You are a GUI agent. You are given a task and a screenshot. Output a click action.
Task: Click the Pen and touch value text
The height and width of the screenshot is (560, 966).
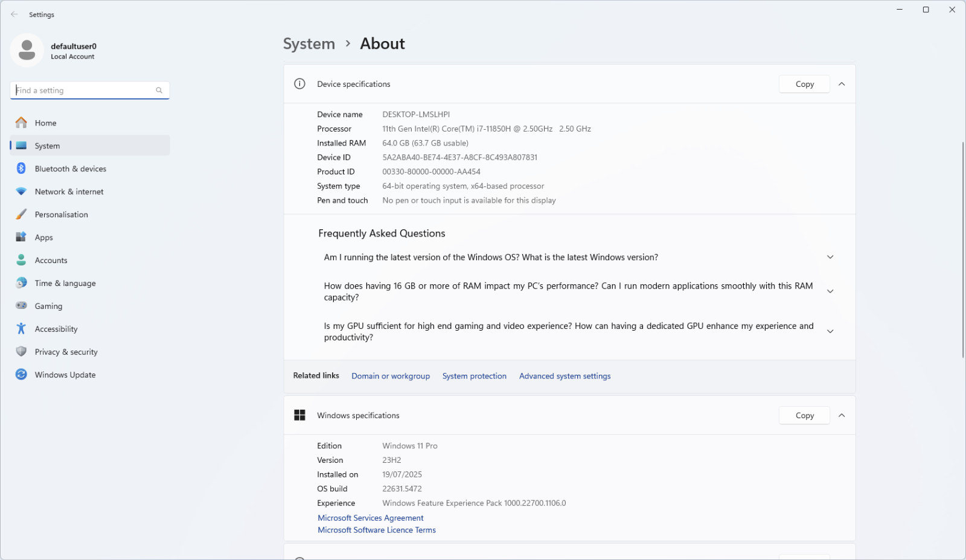click(469, 200)
